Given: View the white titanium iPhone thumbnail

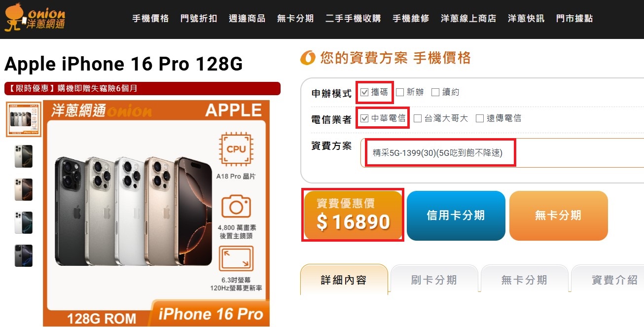Looking at the screenshot, I should pyautogui.click(x=24, y=222).
